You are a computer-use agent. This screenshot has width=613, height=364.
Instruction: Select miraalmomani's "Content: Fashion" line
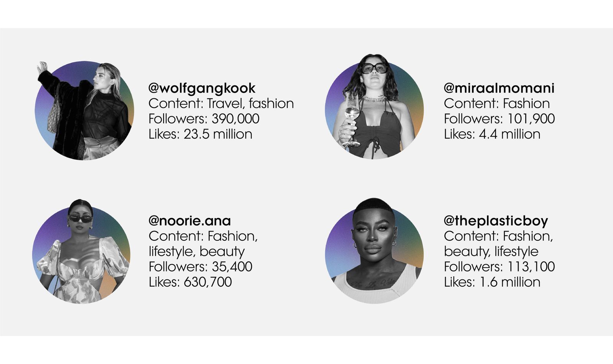[x=497, y=104]
